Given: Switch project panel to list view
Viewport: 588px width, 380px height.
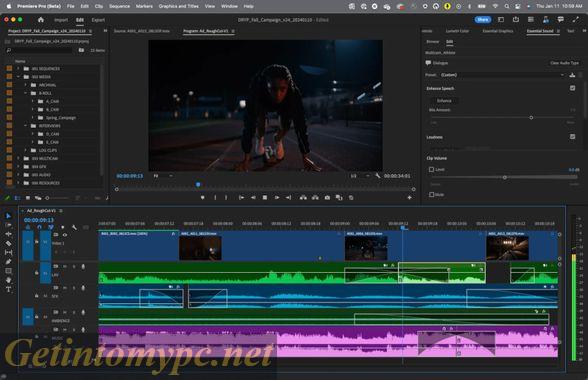Looking at the screenshot, I should [x=18, y=198].
